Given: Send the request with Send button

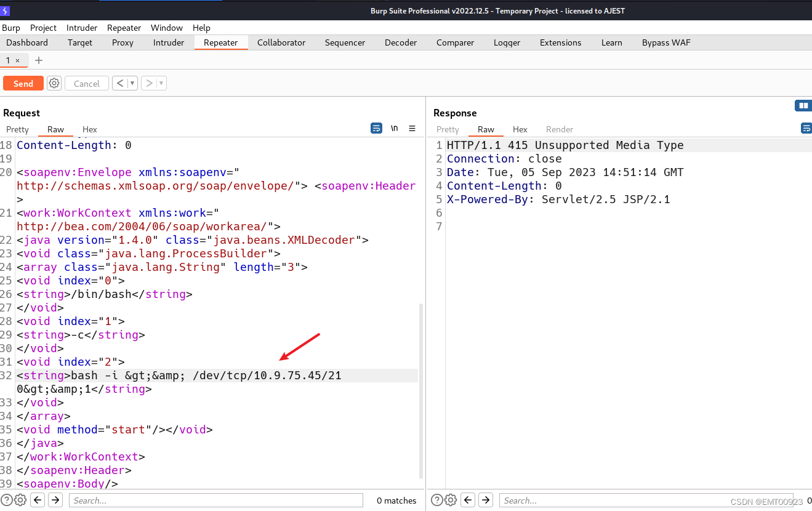Looking at the screenshot, I should tap(23, 83).
